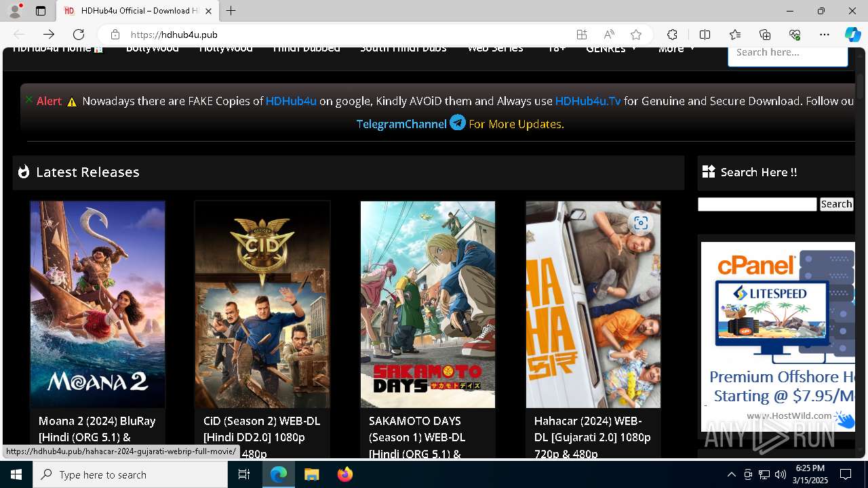Follow the HDHub4u link in alert
The width and height of the screenshot is (868, 488).
[291, 101]
